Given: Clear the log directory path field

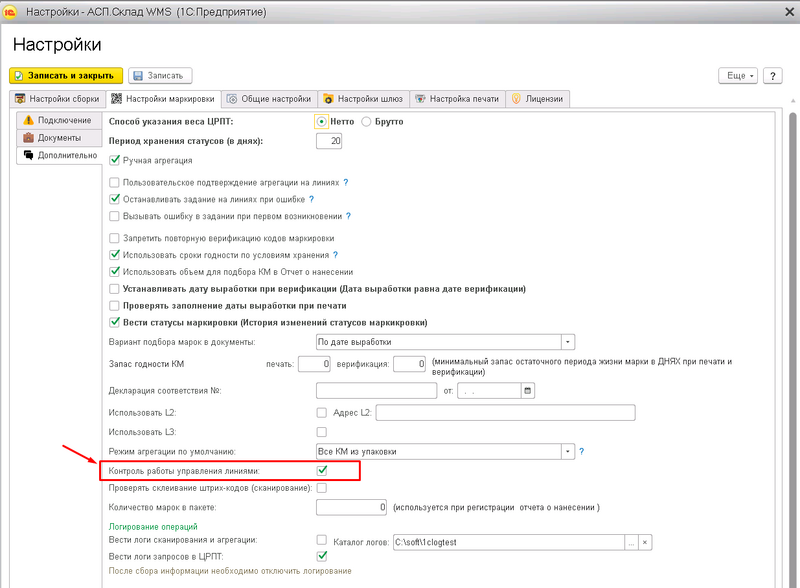Looking at the screenshot, I should pyautogui.click(x=646, y=541).
